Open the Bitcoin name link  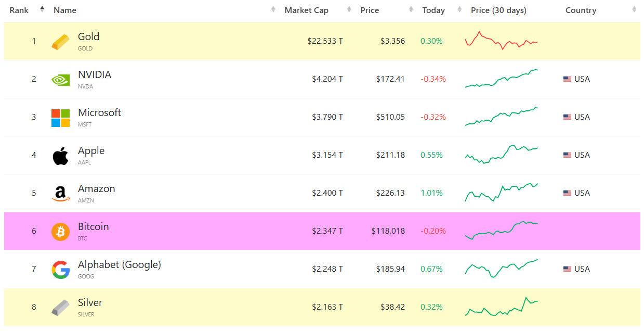[x=94, y=227]
